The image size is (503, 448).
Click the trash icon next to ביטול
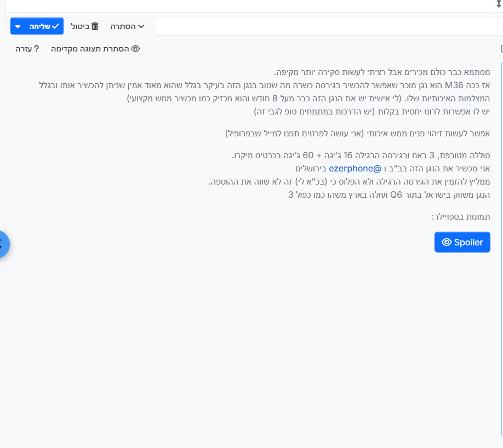point(95,26)
